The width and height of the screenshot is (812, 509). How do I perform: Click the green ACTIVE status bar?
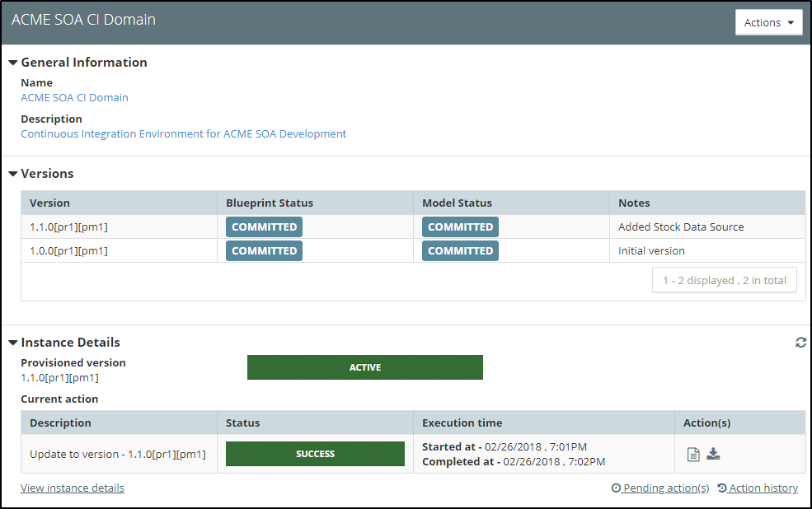[364, 367]
